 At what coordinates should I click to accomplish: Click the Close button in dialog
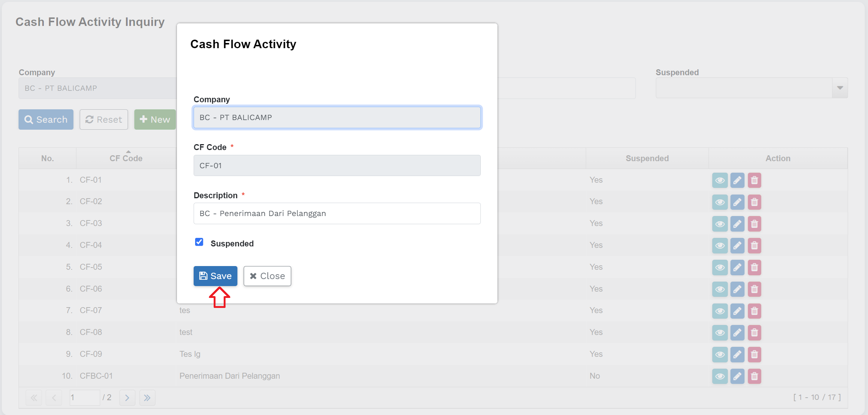click(x=267, y=276)
